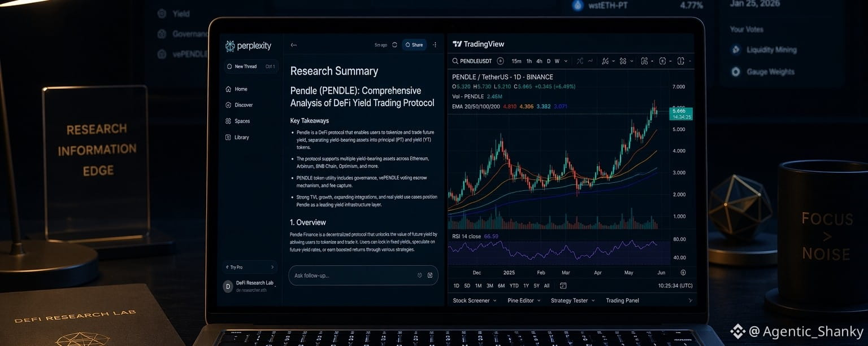Click the refresh icon beside 5m ago
The image size is (868, 346).
394,45
